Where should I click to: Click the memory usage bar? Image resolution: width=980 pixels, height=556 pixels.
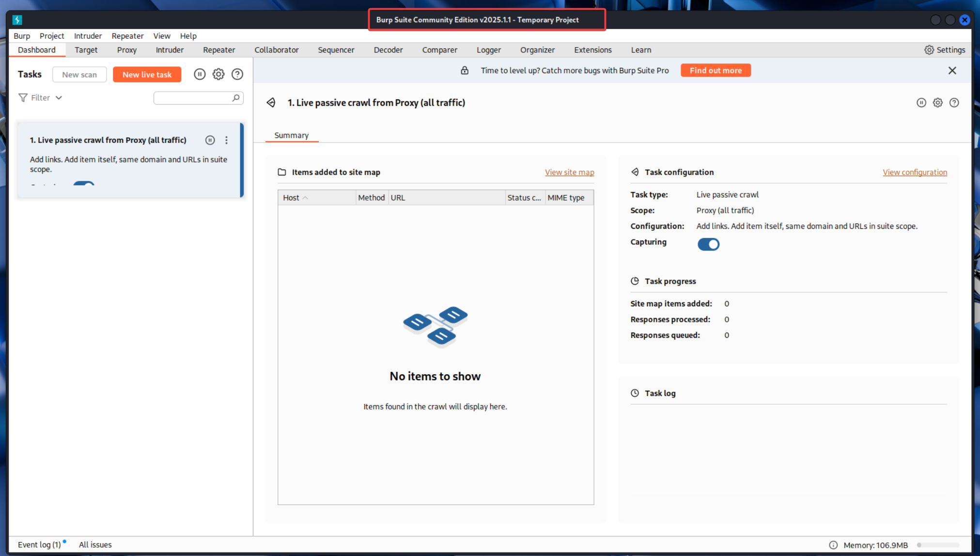pos(938,545)
